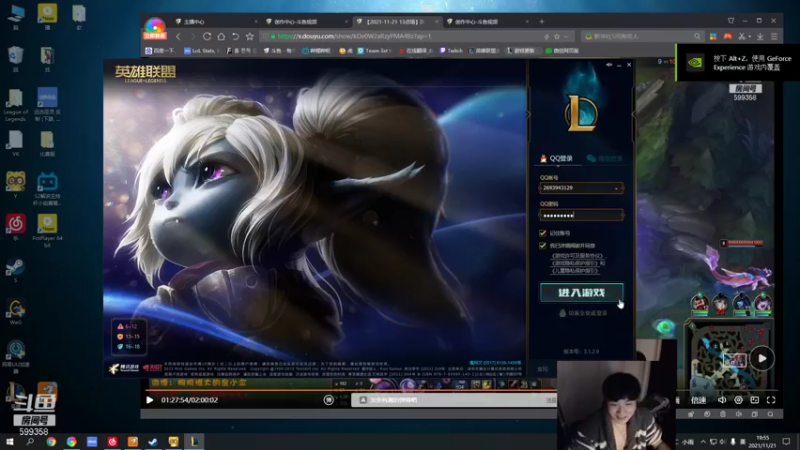Enter fullscreen on the inner player
The width and height of the screenshot is (800, 450).
771,400
